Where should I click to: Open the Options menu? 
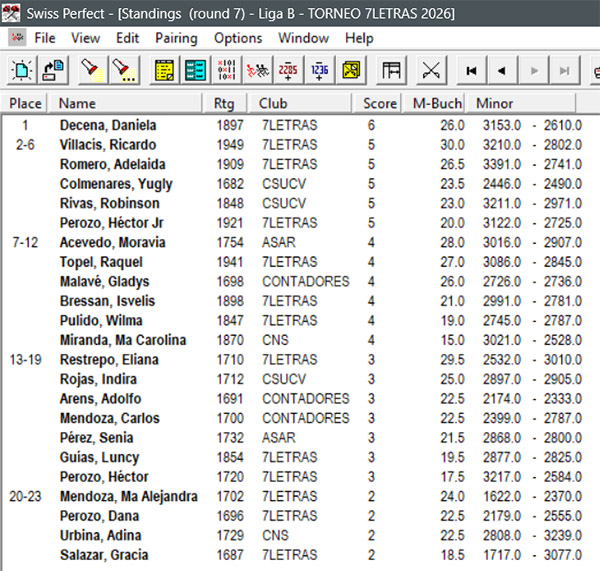click(238, 38)
